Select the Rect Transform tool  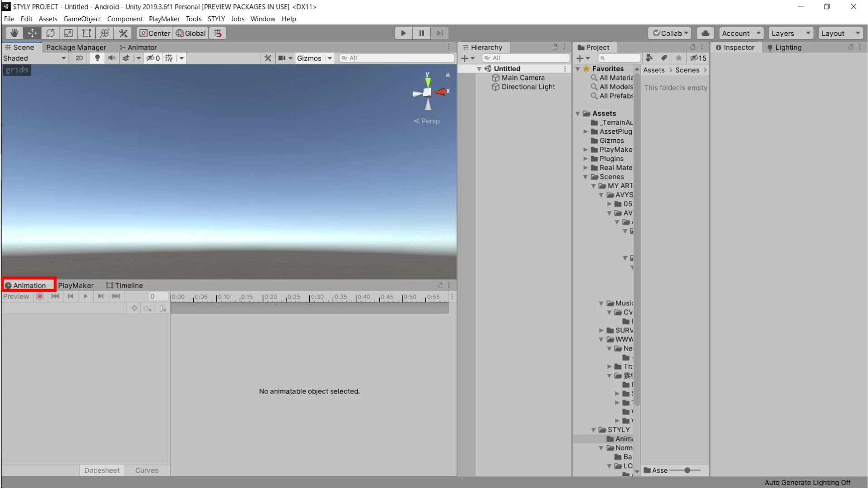click(x=87, y=33)
